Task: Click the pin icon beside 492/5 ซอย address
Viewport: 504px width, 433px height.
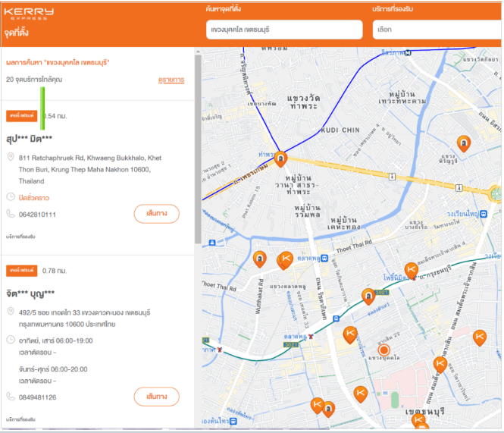Action: (11, 312)
